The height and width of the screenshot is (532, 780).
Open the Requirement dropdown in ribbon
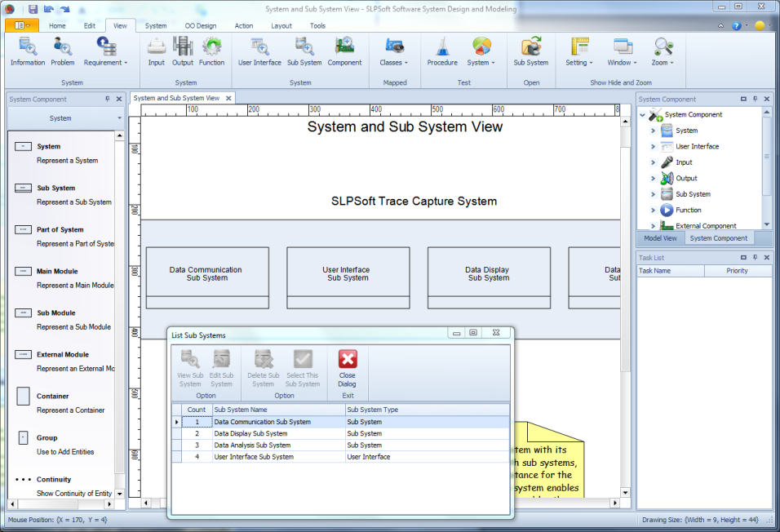click(105, 51)
